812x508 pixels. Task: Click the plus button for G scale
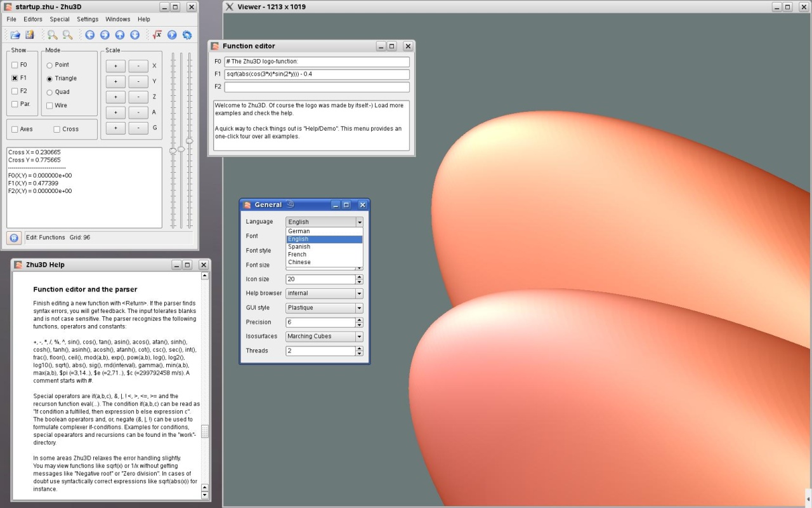click(115, 128)
